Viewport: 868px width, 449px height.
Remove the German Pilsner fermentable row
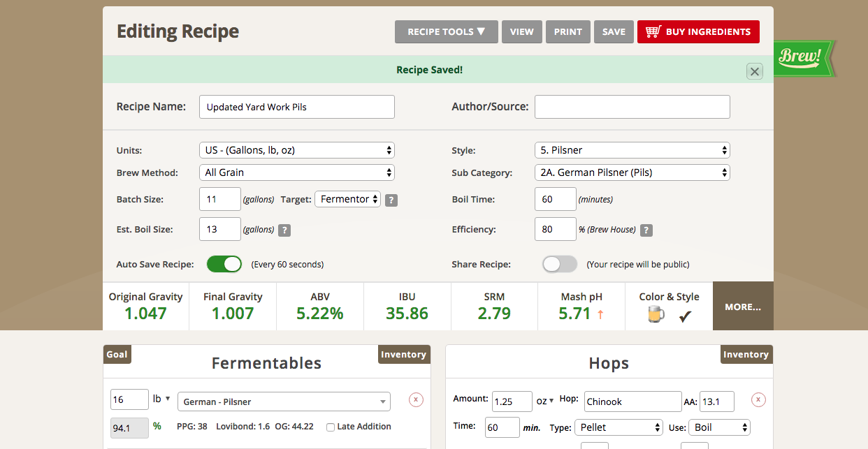(x=416, y=400)
